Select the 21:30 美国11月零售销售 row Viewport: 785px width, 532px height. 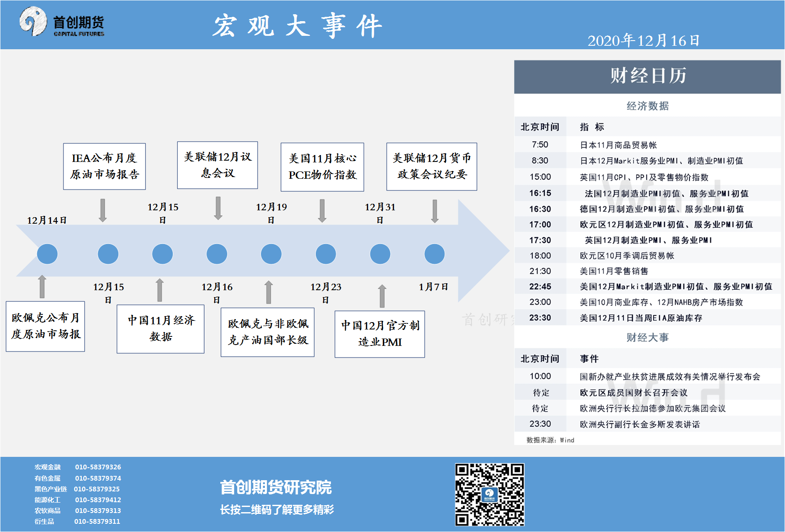click(x=647, y=271)
